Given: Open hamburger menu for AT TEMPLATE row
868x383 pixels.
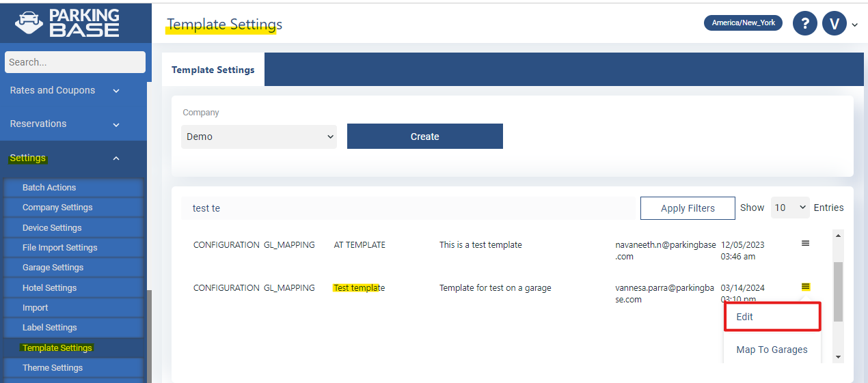Looking at the screenshot, I should [805, 244].
